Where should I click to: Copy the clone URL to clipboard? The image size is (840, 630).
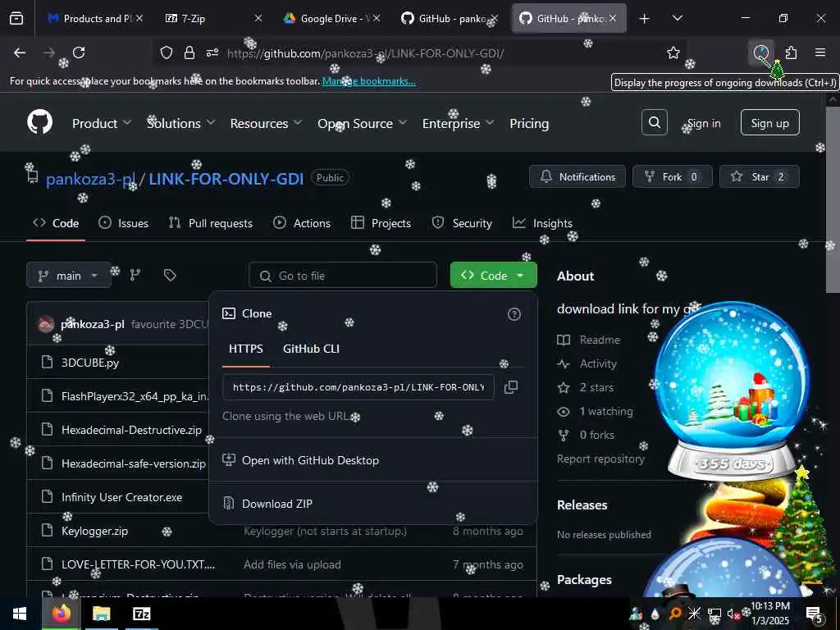(x=511, y=387)
